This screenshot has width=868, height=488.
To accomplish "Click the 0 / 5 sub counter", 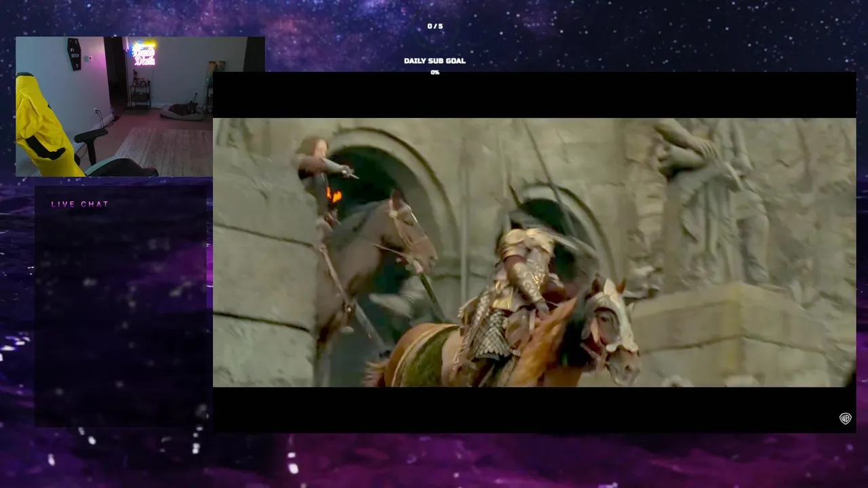I will pos(435,26).
